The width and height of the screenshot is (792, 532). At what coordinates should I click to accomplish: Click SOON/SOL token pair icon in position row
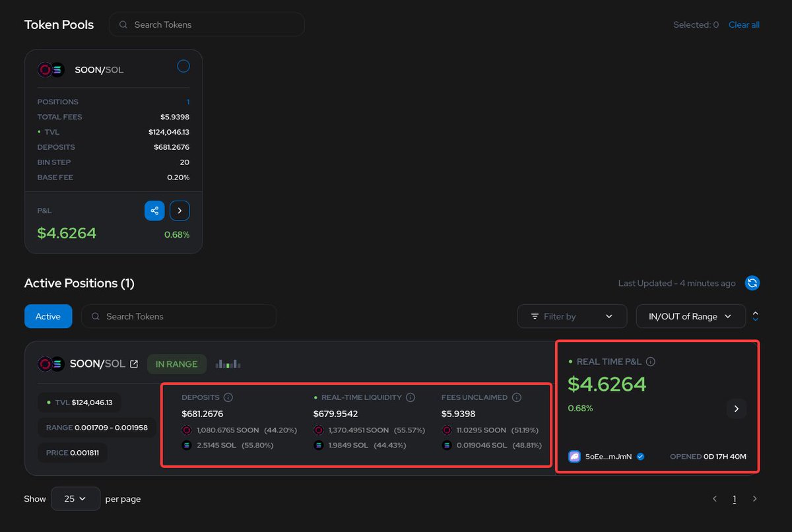coord(51,364)
